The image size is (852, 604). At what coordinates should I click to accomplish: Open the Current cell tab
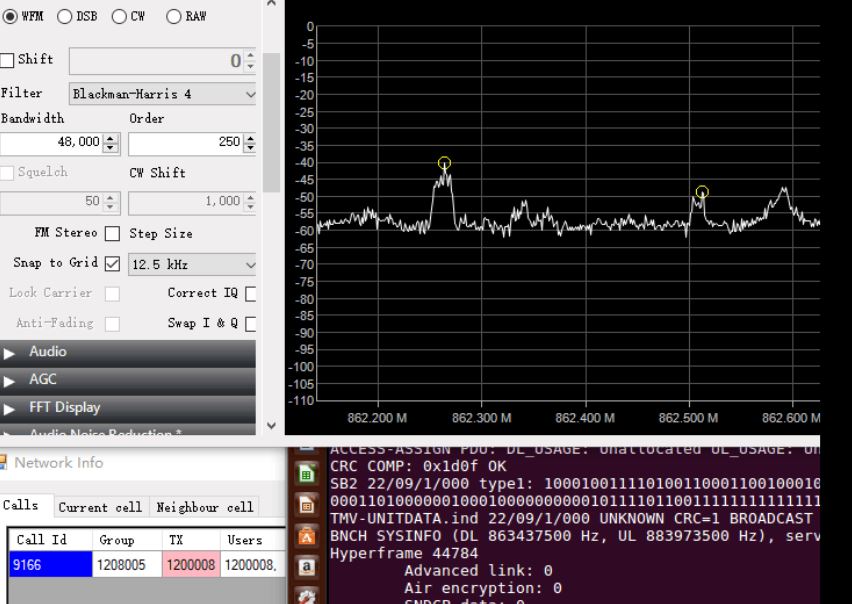(100, 507)
